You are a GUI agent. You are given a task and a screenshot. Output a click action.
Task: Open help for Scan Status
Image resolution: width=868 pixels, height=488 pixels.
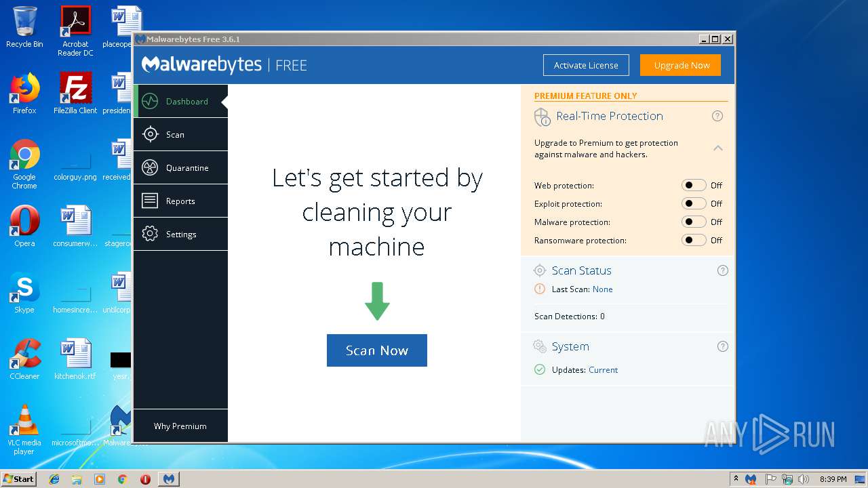(723, 270)
